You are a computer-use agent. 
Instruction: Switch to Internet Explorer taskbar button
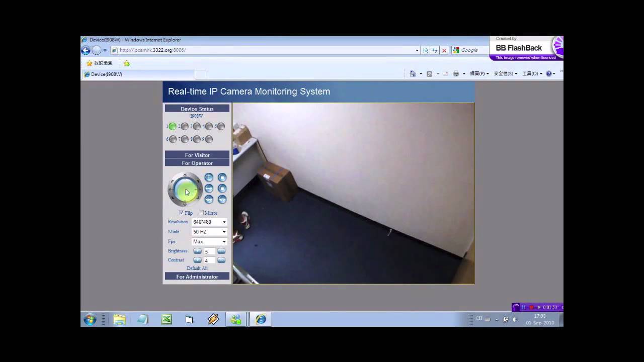coord(261,319)
